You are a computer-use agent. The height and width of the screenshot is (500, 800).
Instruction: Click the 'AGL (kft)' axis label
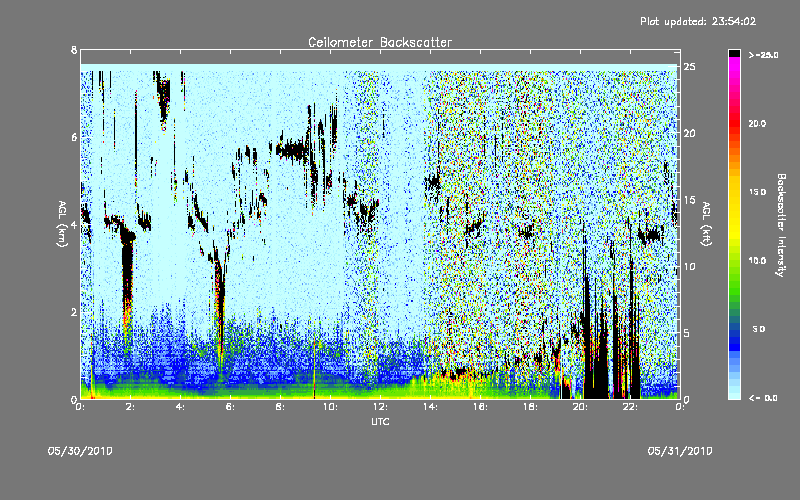click(706, 224)
